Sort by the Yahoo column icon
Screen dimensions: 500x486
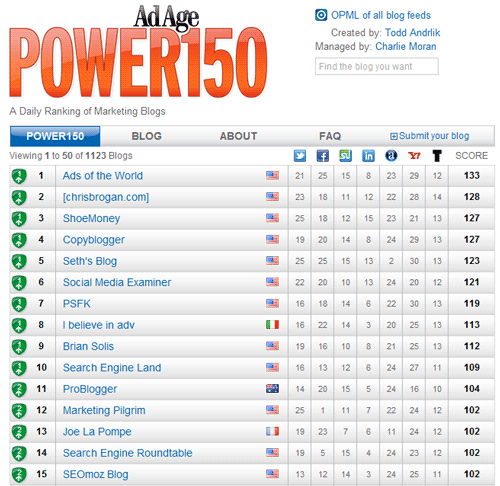tap(414, 156)
